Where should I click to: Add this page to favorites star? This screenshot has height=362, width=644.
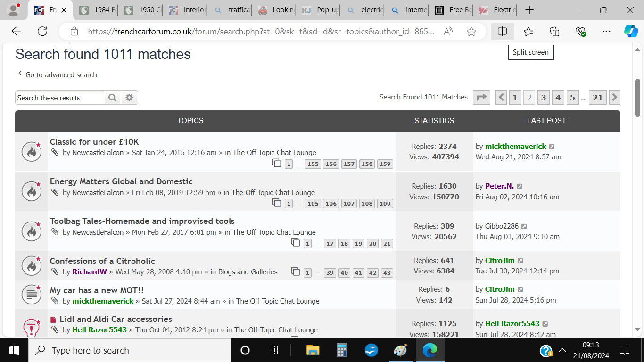[x=471, y=31]
